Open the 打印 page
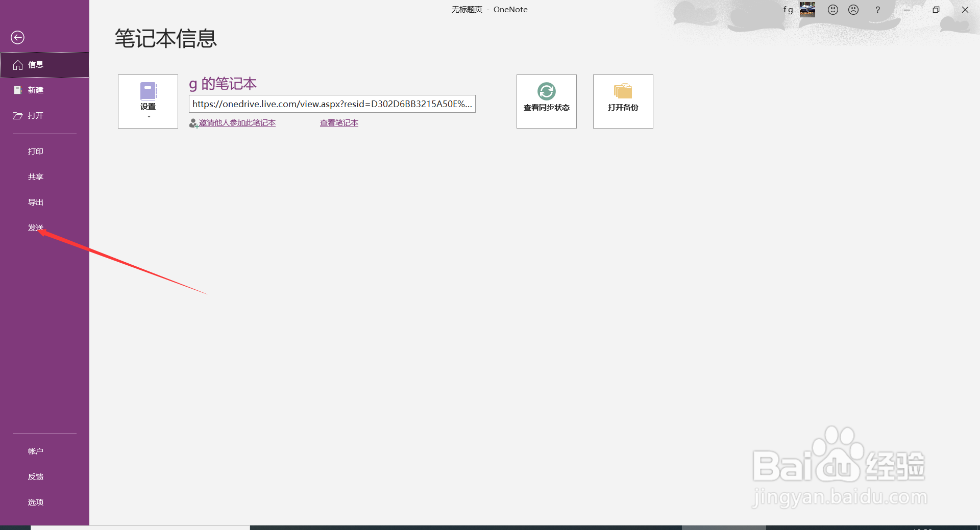 (44, 152)
